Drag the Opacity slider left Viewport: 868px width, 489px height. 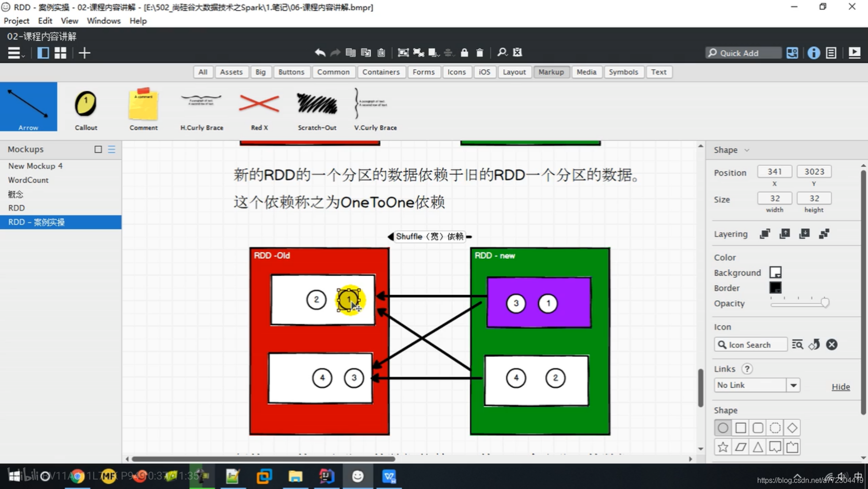click(x=824, y=303)
